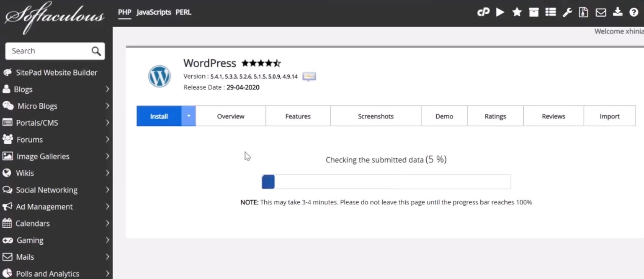Expand the Calendars category chevron
Image resolution: width=644 pixels, height=279 pixels.
[107, 223]
